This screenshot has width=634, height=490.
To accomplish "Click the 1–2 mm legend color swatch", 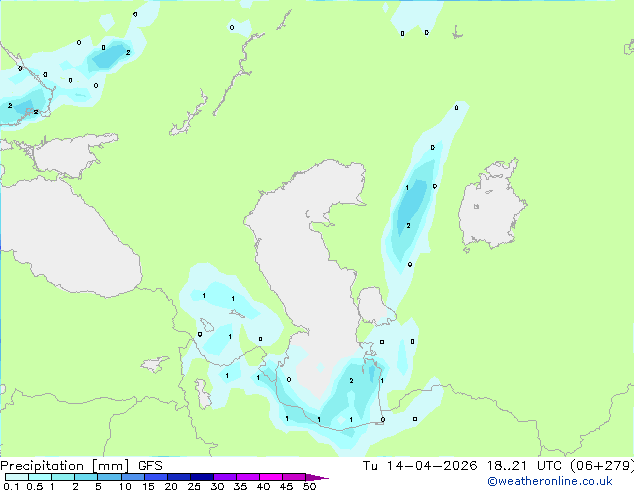I will pos(63,477).
